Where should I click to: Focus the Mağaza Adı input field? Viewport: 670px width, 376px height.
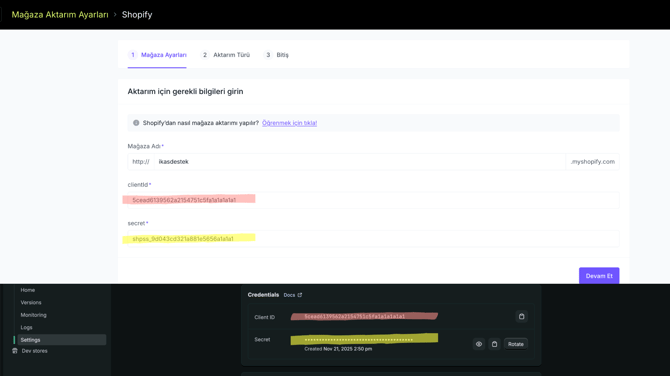pos(360,162)
